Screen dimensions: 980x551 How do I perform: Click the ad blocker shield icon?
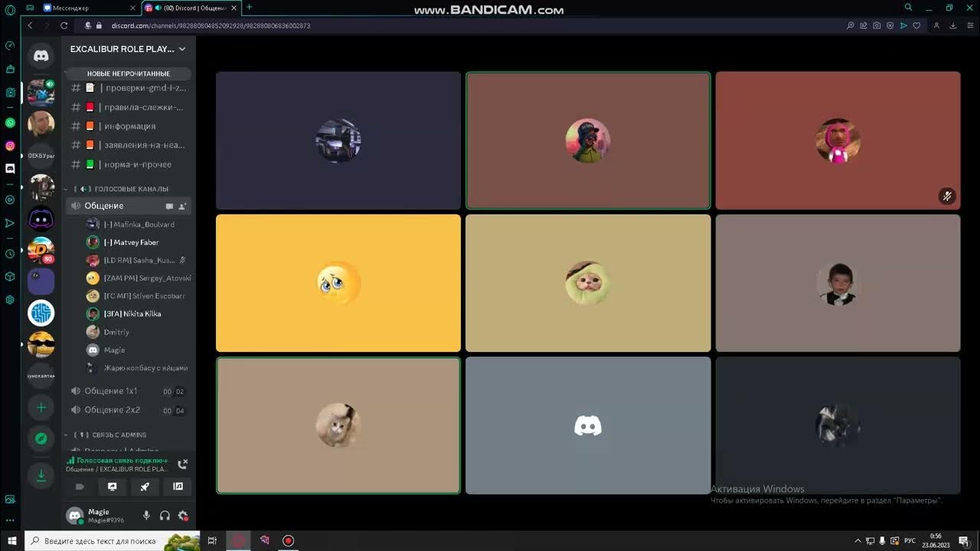click(x=890, y=25)
